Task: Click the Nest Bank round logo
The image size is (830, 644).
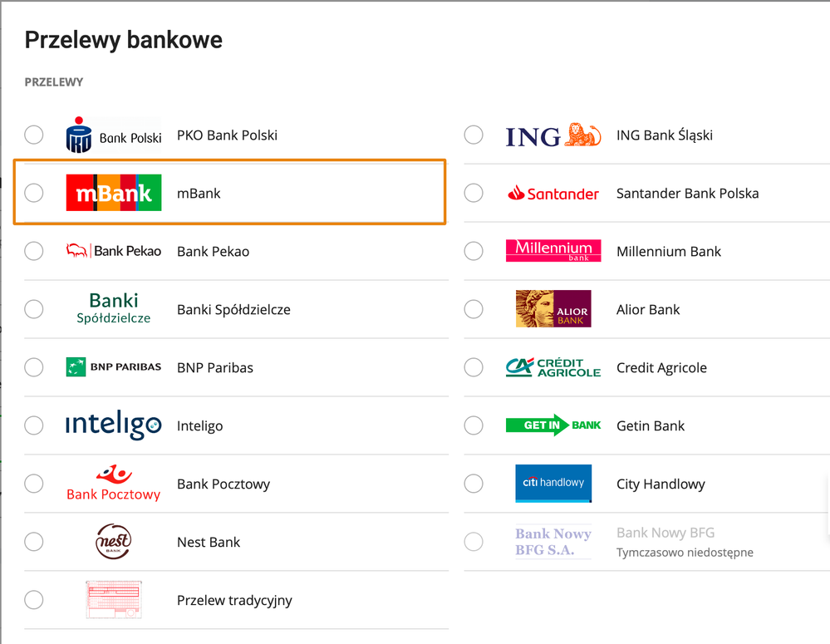Action: 113,541
